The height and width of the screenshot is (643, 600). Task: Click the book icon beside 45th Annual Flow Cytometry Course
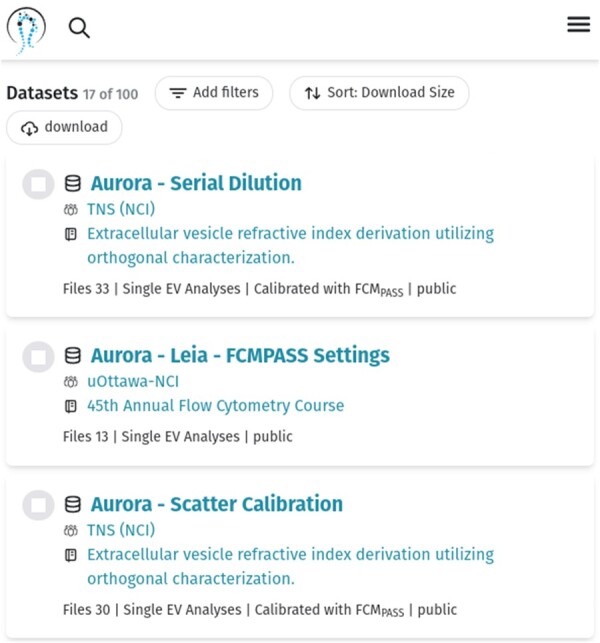pyautogui.click(x=70, y=407)
